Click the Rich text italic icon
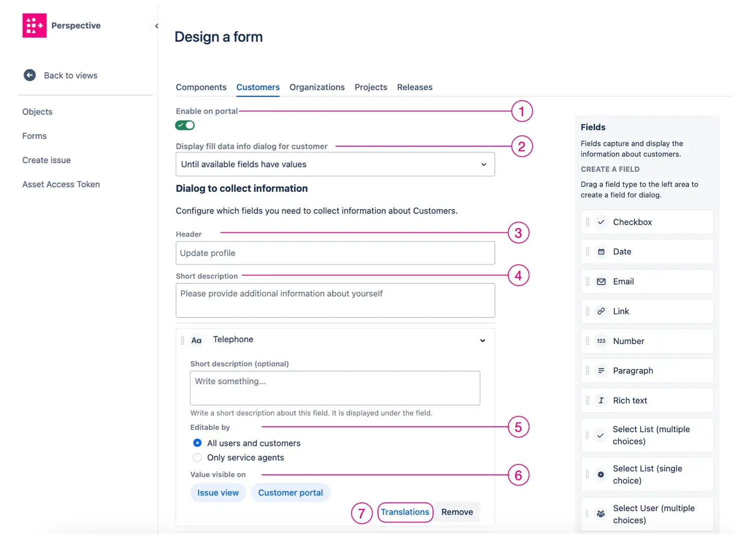The image size is (756, 539). click(601, 400)
